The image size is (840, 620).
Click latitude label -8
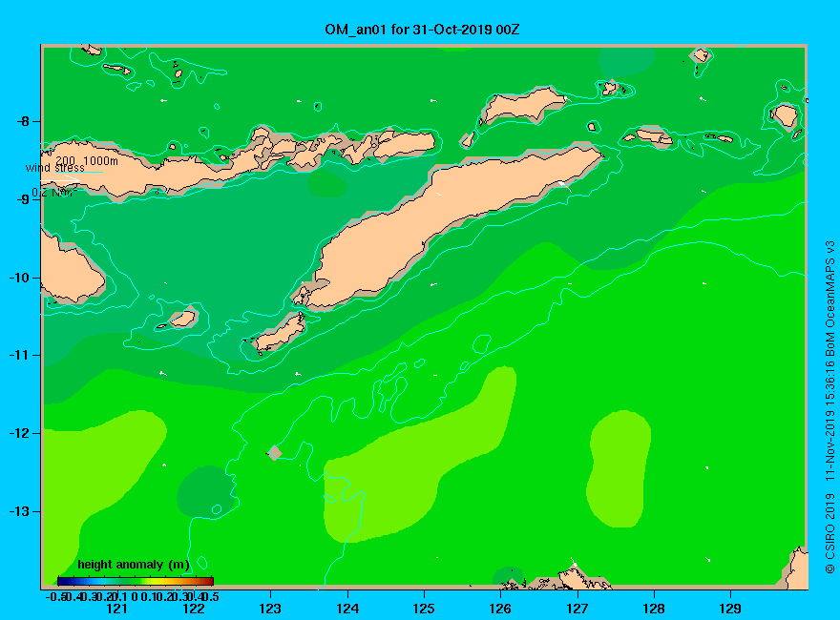pyautogui.click(x=21, y=121)
